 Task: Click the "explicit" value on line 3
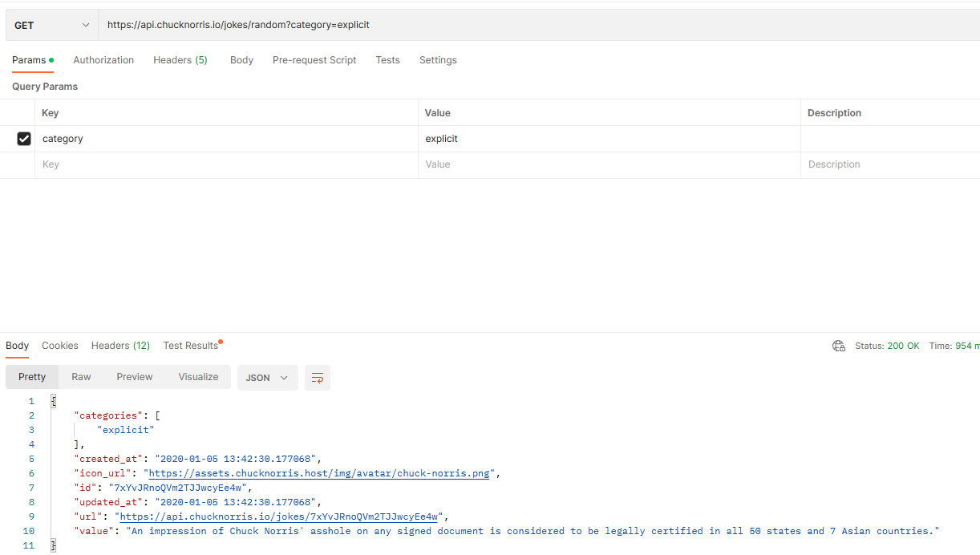126,430
